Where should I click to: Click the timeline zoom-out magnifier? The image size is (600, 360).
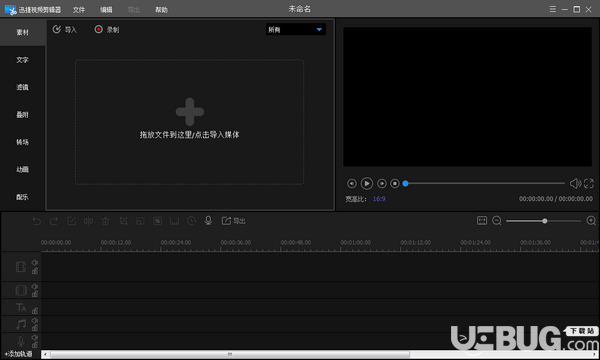(x=497, y=221)
